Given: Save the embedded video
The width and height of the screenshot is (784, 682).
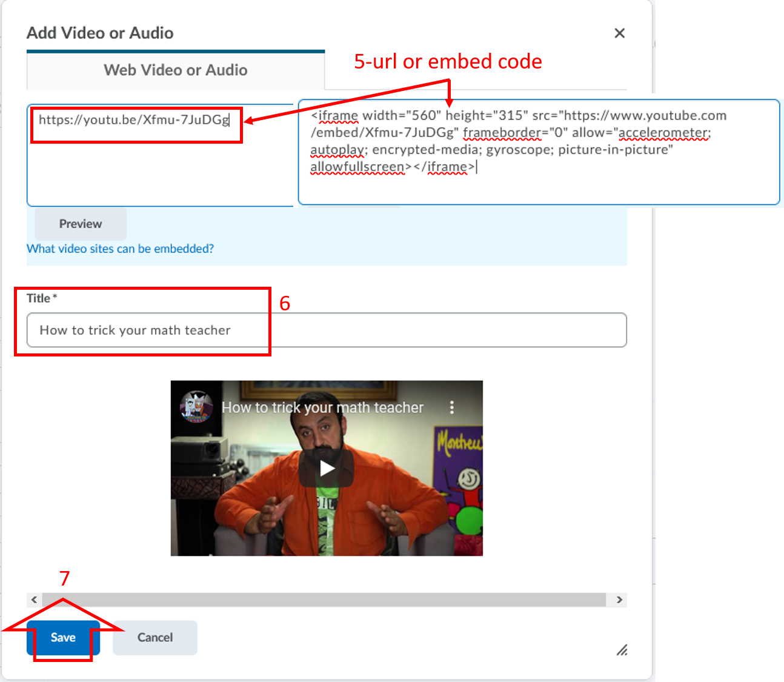Looking at the screenshot, I should tap(63, 637).
